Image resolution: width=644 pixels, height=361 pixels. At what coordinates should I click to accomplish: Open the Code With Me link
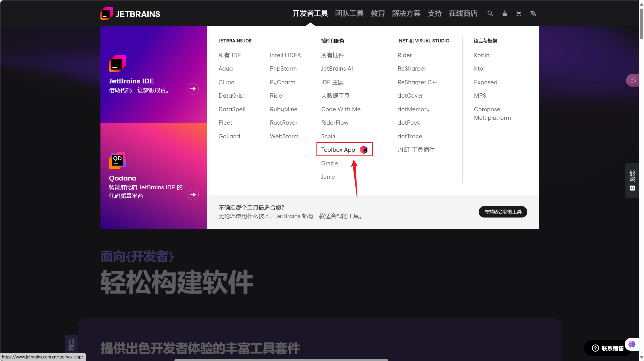pos(341,109)
